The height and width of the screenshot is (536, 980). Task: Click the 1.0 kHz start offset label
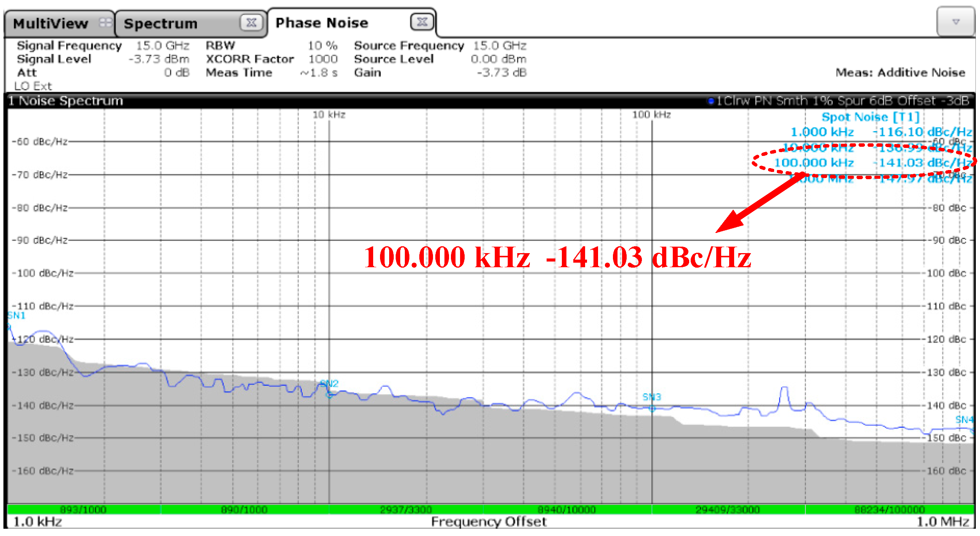pos(37,522)
